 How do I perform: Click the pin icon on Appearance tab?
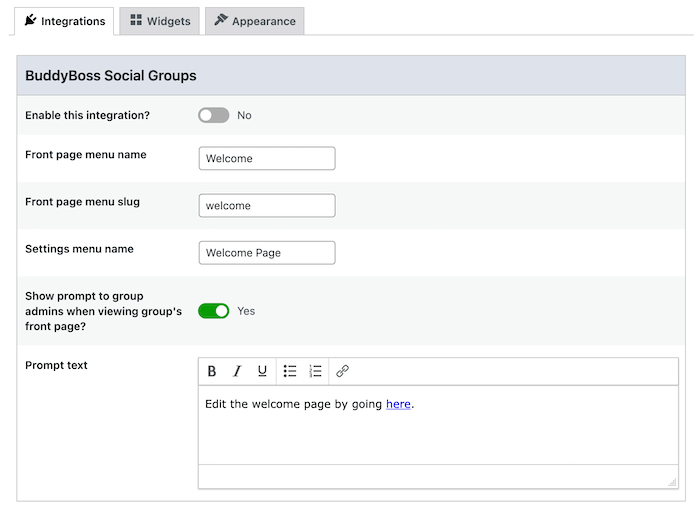coord(221,20)
